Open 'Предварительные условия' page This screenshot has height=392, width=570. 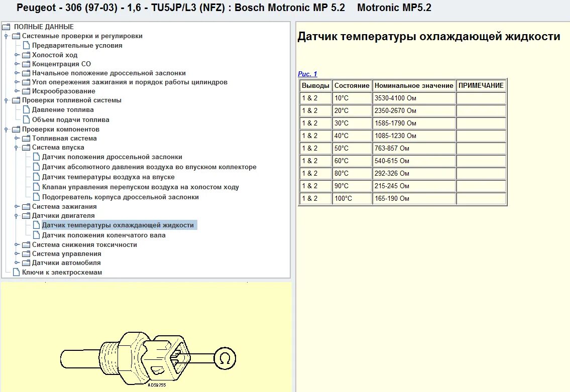pos(77,45)
